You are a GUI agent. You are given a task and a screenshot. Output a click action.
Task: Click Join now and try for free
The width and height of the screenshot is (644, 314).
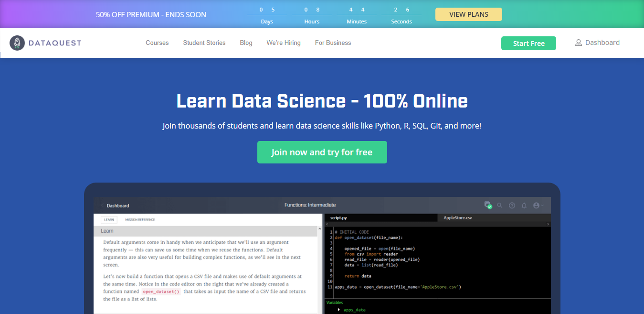click(322, 152)
